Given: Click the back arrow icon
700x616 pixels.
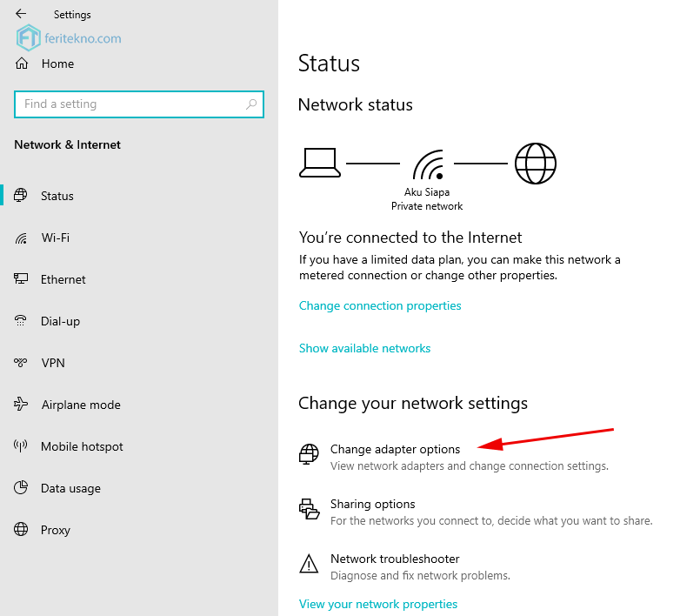Looking at the screenshot, I should (x=21, y=14).
